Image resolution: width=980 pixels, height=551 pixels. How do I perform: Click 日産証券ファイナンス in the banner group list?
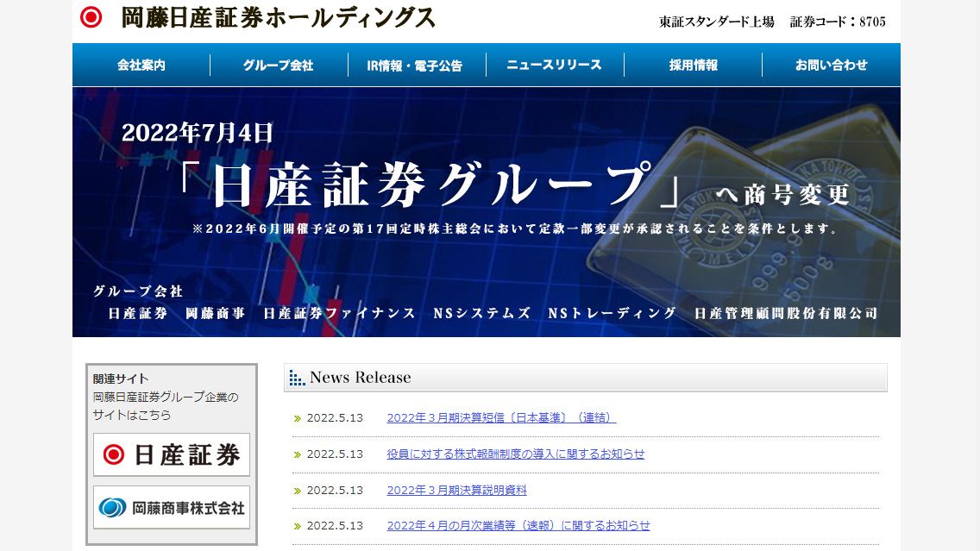click(x=339, y=313)
